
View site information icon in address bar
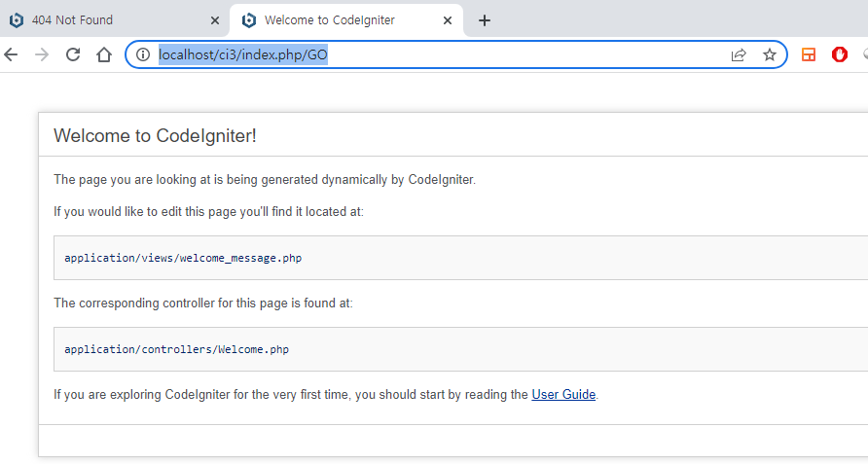[143, 54]
